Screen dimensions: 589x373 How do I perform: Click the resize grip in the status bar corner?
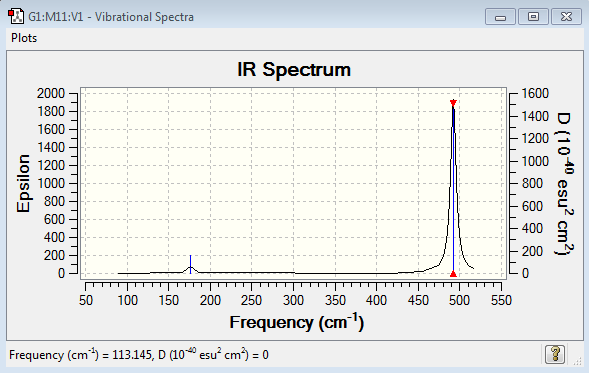(577, 361)
